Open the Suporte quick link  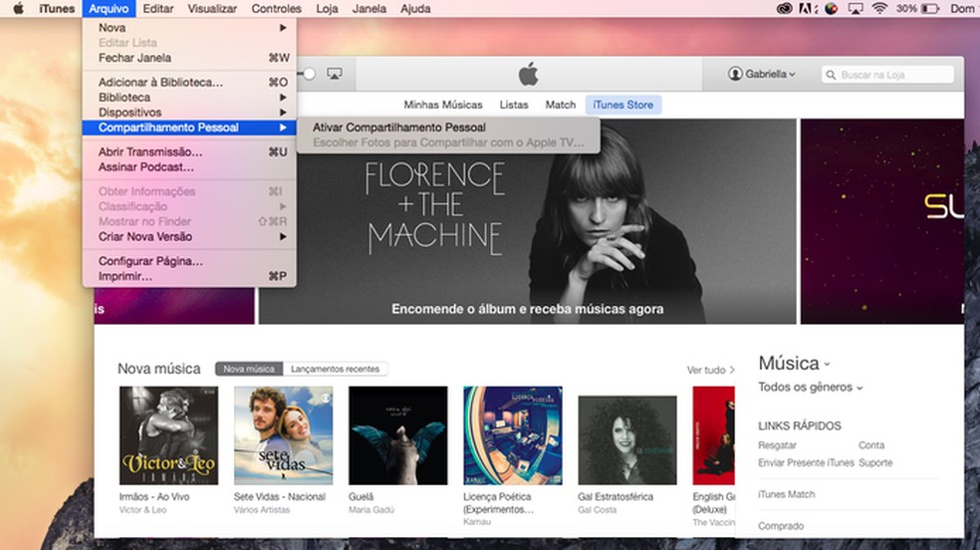tap(875, 462)
